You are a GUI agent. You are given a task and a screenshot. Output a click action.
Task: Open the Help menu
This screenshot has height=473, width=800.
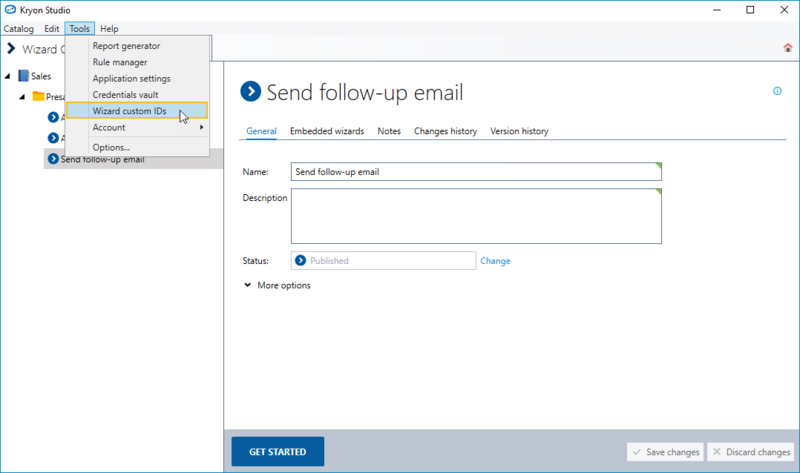point(109,29)
